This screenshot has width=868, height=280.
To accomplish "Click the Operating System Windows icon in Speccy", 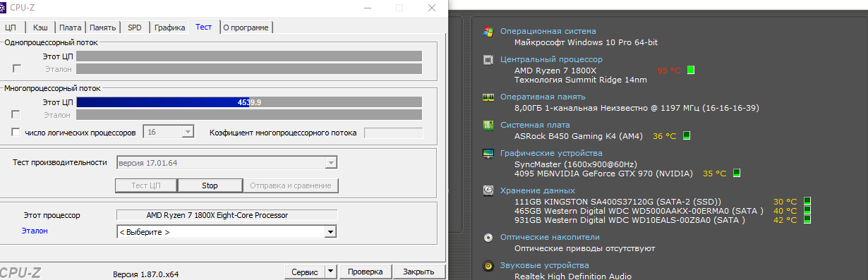I will tap(488, 31).
